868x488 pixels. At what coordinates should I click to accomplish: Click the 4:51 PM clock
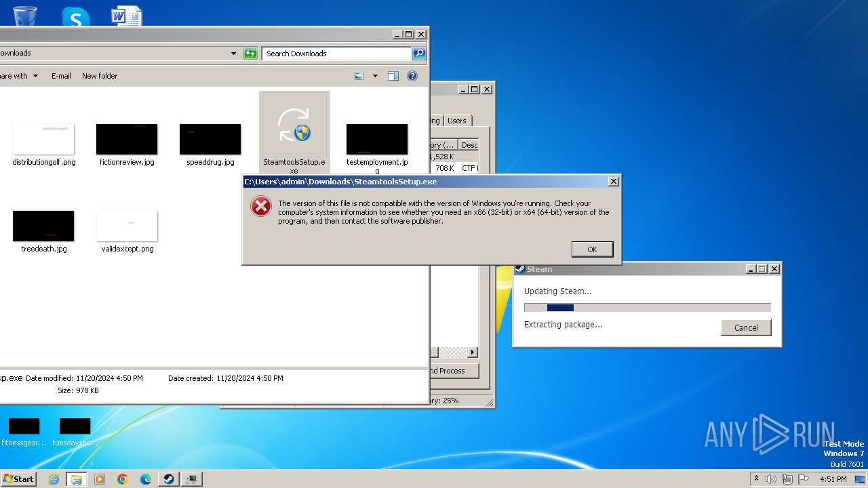[833, 479]
